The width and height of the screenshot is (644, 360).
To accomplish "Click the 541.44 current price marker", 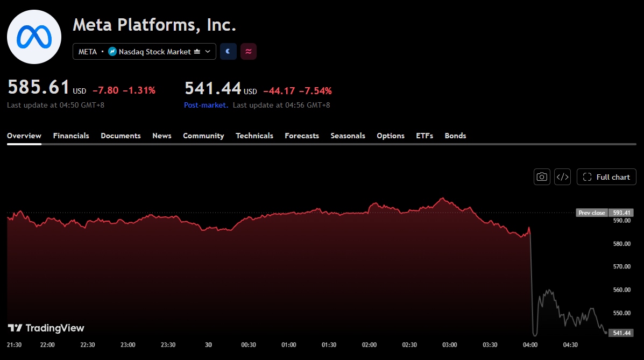I will (x=621, y=333).
